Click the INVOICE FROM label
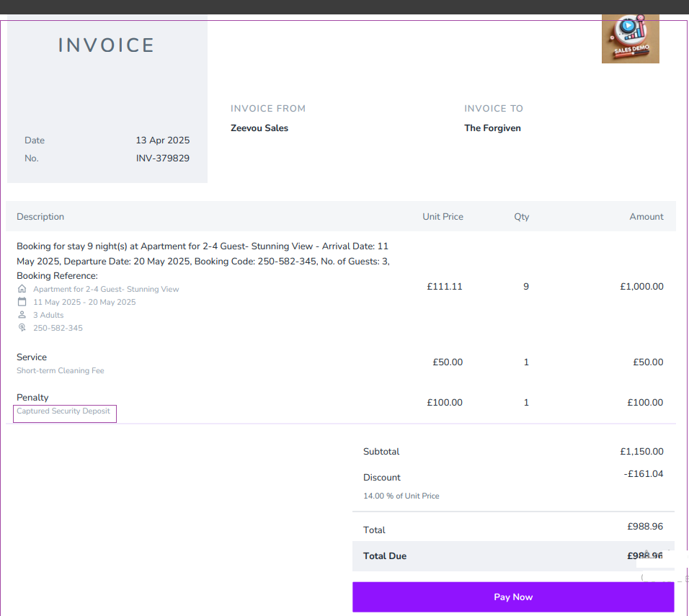689x616 pixels. point(268,109)
